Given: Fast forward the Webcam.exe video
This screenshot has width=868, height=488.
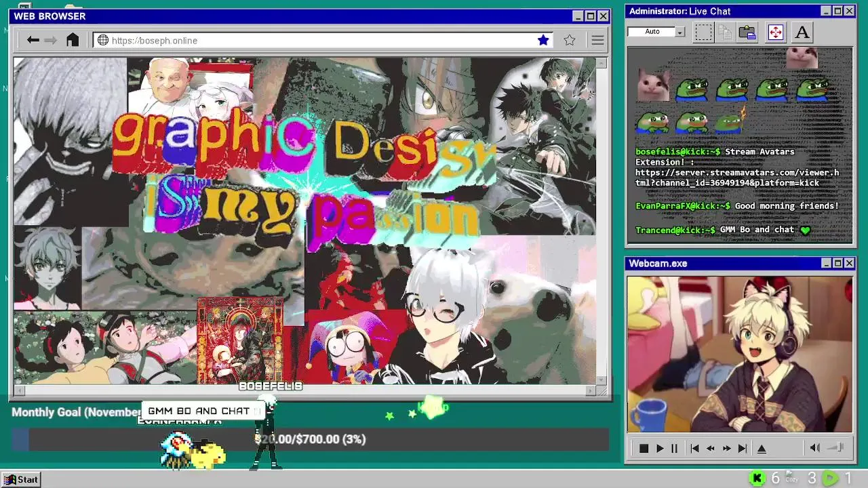Looking at the screenshot, I should [727, 449].
